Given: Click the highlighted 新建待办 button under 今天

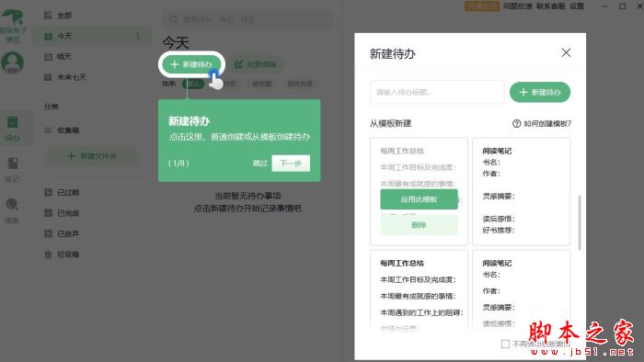Looking at the screenshot, I should 191,64.
